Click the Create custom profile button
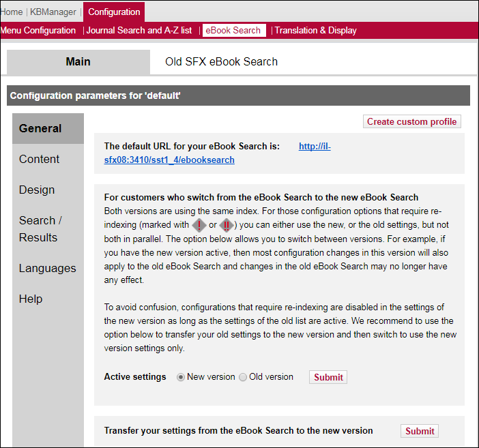The height and width of the screenshot is (448, 479). [412, 121]
